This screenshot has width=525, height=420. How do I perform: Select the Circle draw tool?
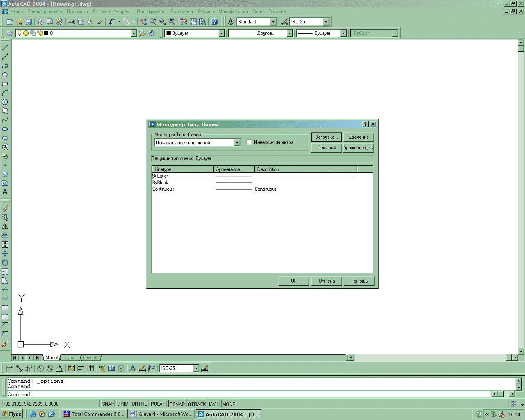[x=5, y=102]
